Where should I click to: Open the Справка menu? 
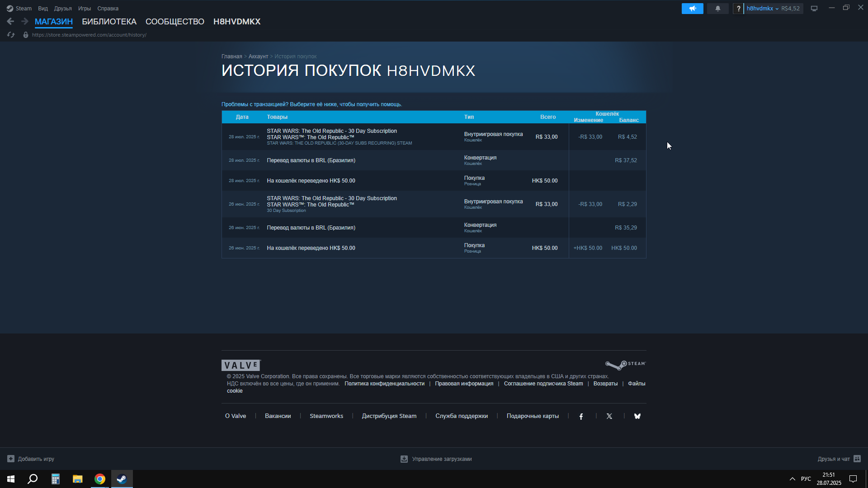[108, 9]
